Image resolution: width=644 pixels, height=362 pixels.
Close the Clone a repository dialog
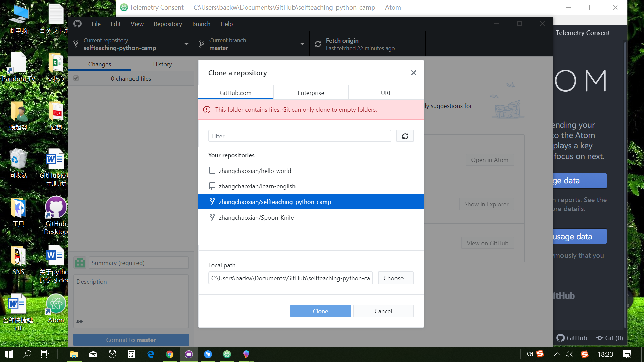point(413,73)
